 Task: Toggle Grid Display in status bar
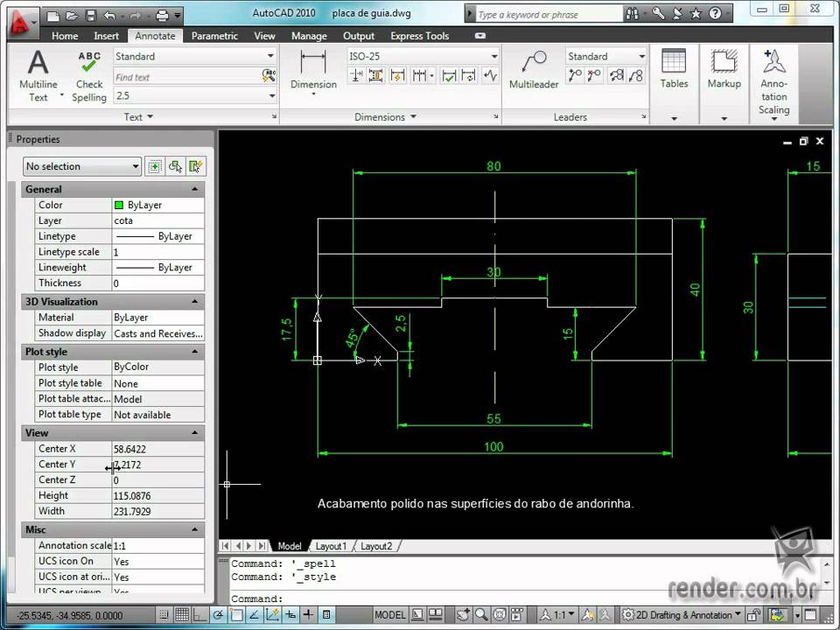[x=182, y=614]
